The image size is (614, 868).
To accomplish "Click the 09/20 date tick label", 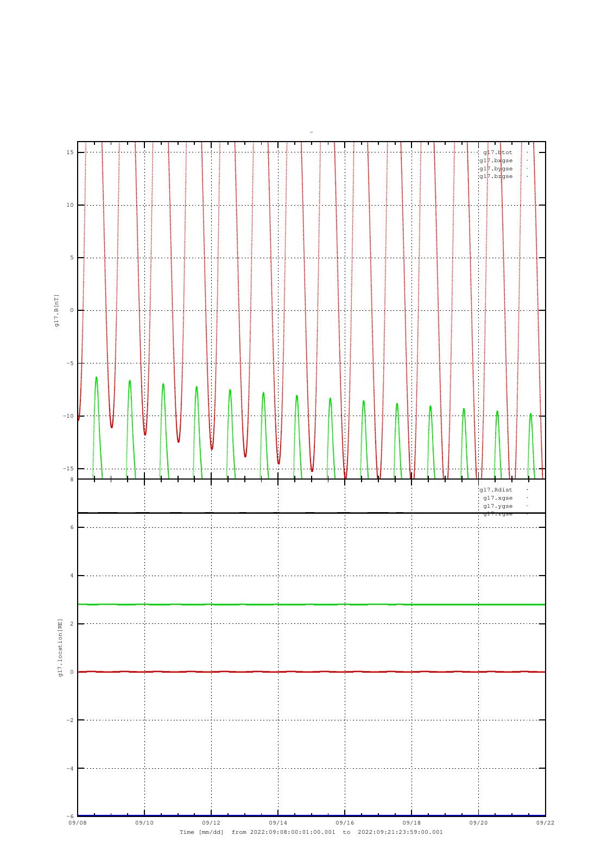I will (478, 823).
